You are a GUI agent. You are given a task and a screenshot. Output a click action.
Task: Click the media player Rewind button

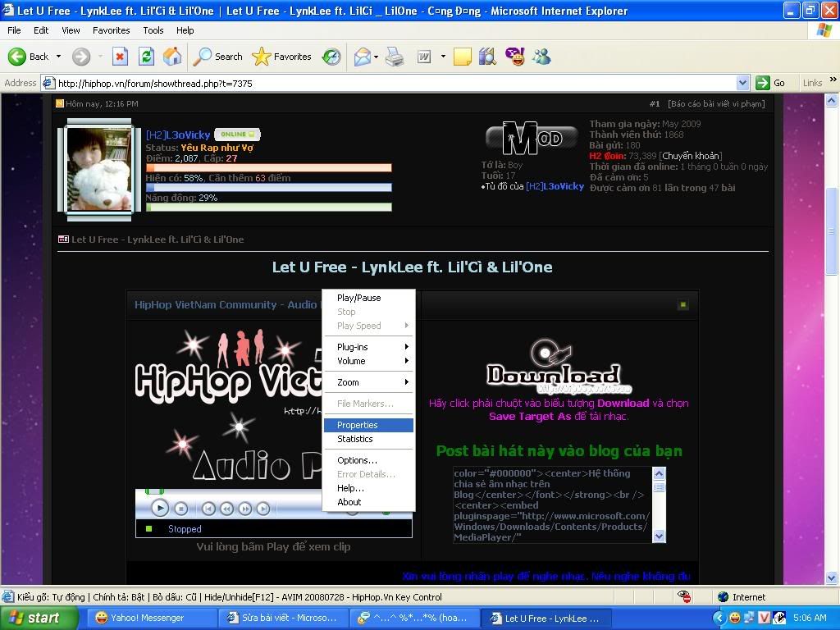pyautogui.click(x=226, y=509)
